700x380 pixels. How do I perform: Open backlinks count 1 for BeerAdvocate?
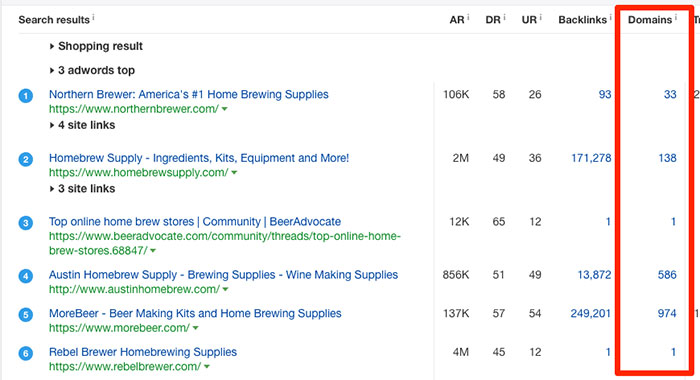click(x=608, y=222)
